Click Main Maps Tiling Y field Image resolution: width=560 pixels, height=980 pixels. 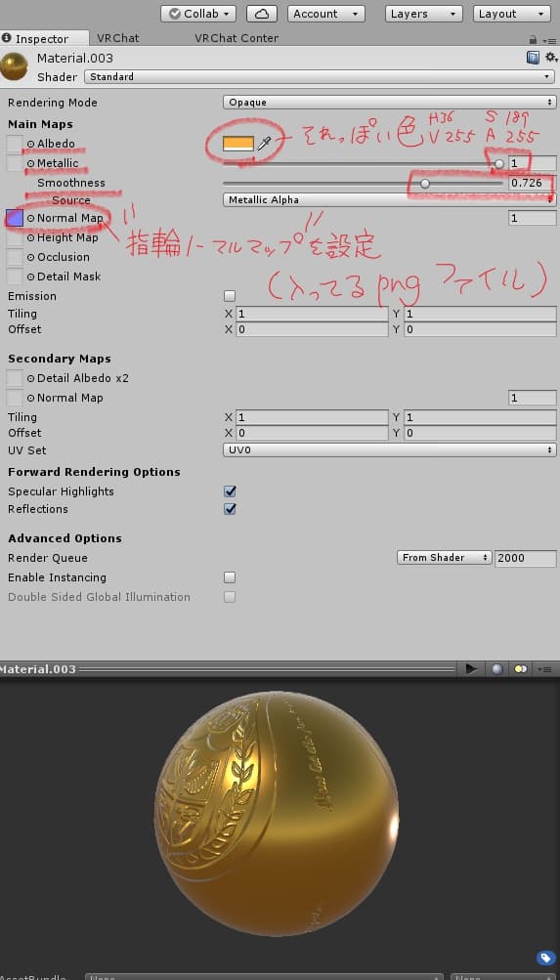click(x=480, y=314)
